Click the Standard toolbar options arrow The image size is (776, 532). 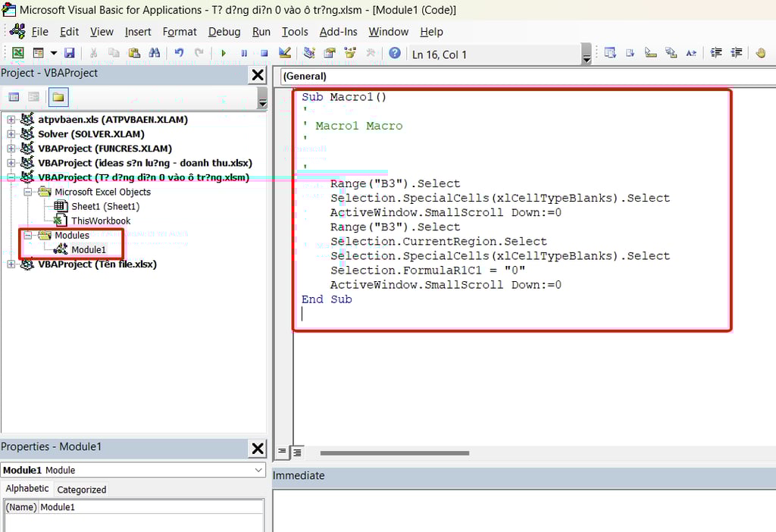point(587,54)
